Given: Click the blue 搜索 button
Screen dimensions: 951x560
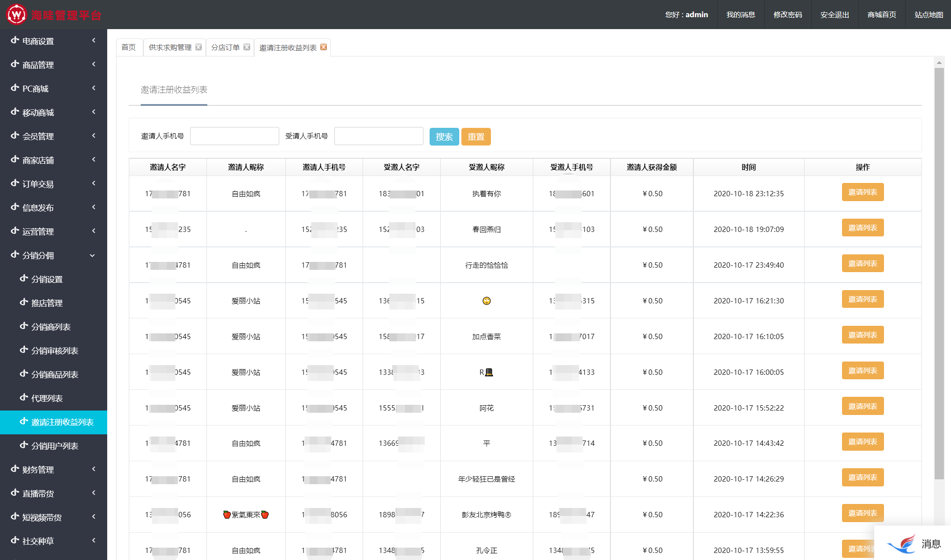Looking at the screenshot, I should 444,137.
